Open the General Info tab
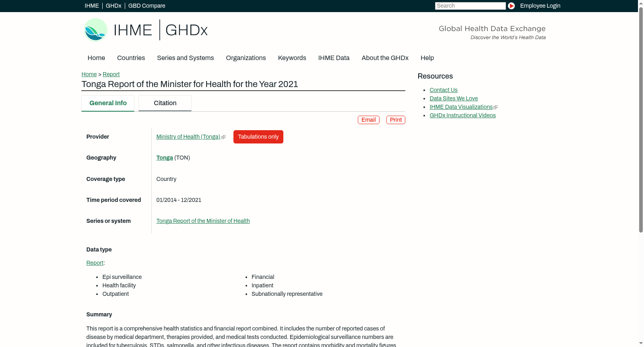The width and height of the screenshot is (644, 347). pyautogui.click(x=108, y=103)
